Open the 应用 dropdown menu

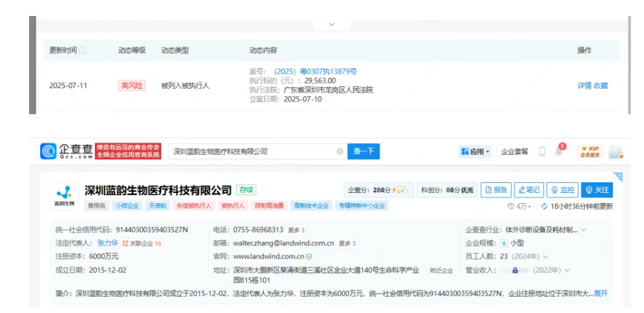(476, 151)
